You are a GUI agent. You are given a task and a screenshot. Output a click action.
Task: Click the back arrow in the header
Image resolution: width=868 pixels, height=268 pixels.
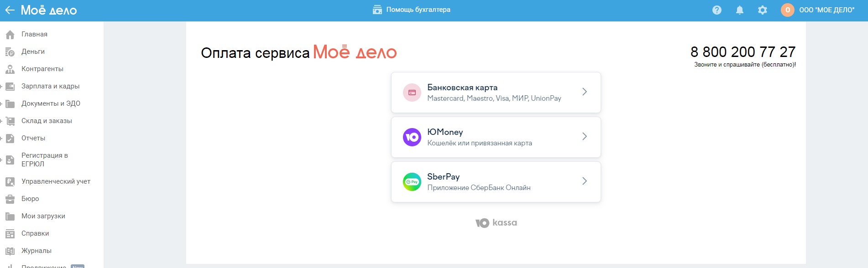click(10, 10)
